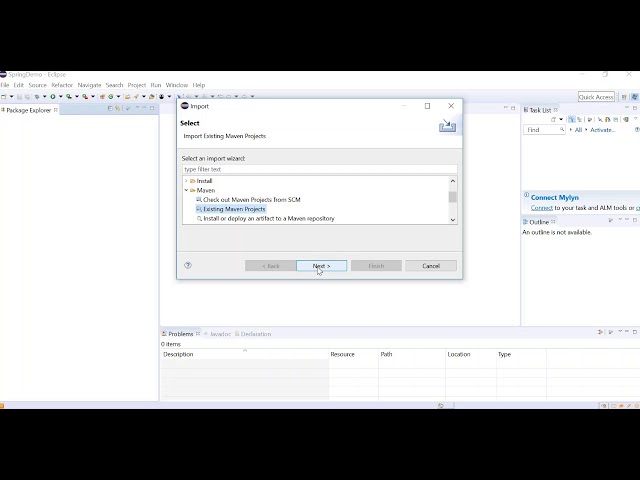Minimize the Task List view panel
This screenshot has width=640, height=480.
click(x=627, y=107)
